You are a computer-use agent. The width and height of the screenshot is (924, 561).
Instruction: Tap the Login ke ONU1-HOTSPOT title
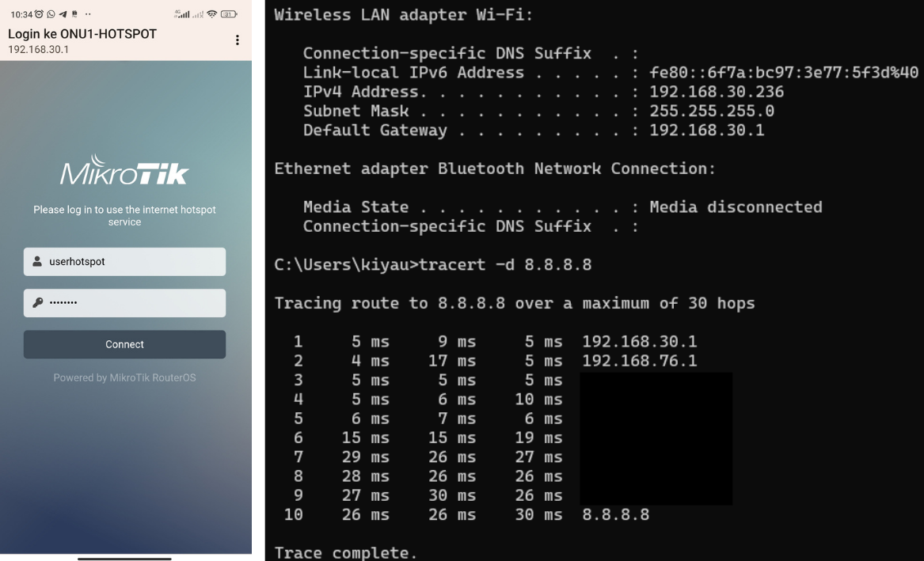[82, 35]
